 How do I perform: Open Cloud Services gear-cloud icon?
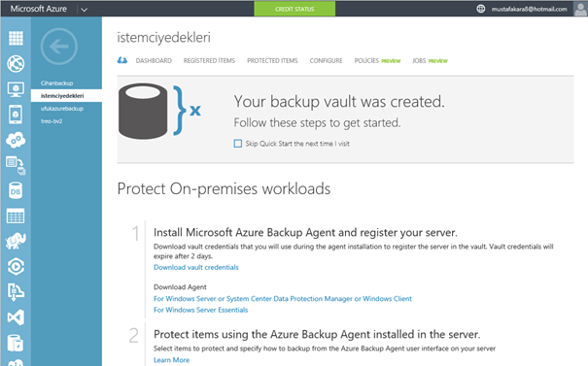pyautogui.click(x=16, y=140)
